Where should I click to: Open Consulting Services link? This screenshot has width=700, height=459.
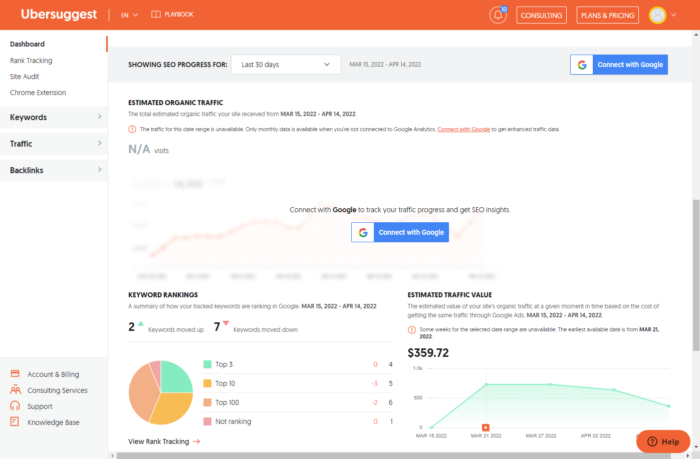click(57, 390)
